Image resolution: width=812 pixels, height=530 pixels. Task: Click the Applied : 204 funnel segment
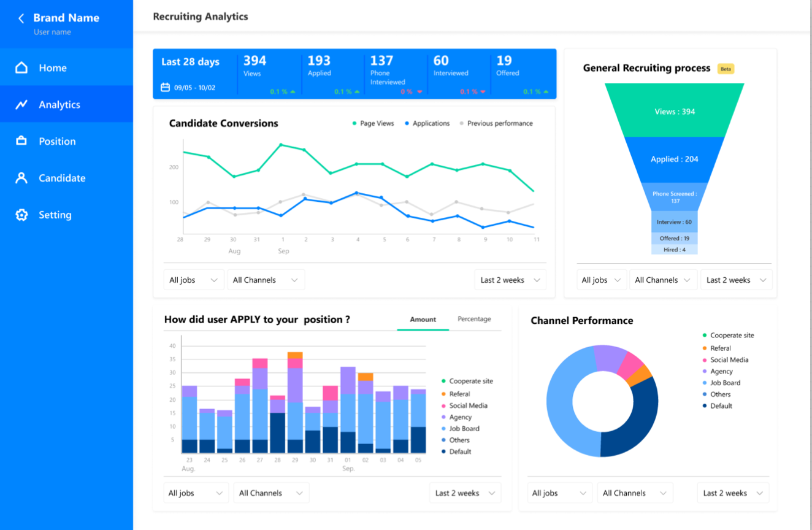coord(675,159)
